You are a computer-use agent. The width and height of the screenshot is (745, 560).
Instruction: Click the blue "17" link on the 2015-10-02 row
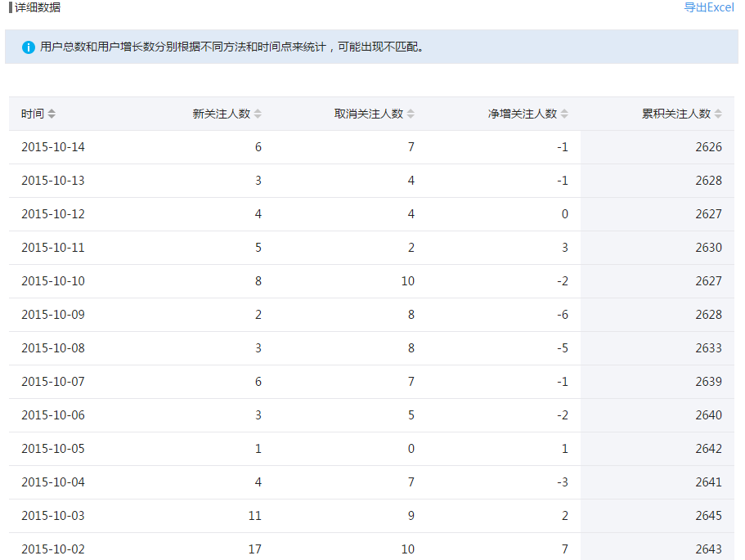point(254,549)
